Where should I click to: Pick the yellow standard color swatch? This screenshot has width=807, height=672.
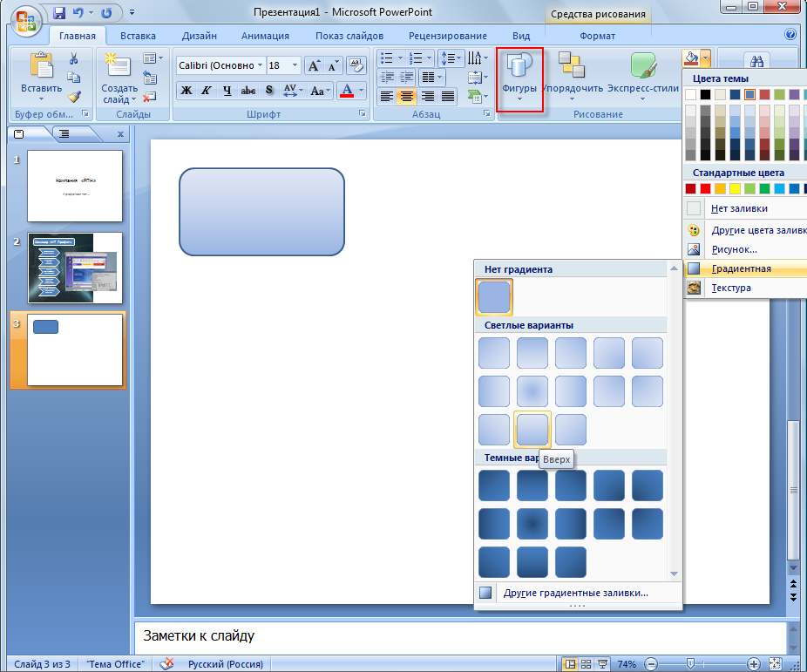[x=735, y=189]
